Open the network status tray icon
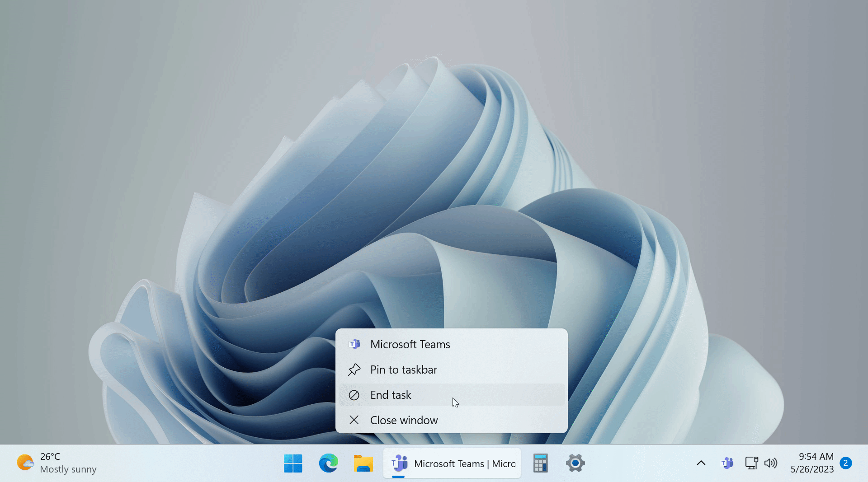 pos(751,463)
